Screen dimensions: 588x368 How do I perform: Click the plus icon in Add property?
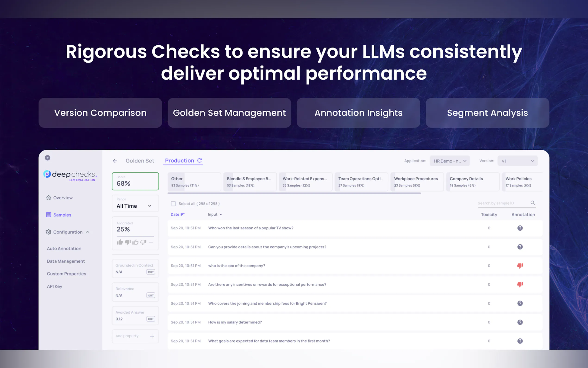tap(152, 336)
